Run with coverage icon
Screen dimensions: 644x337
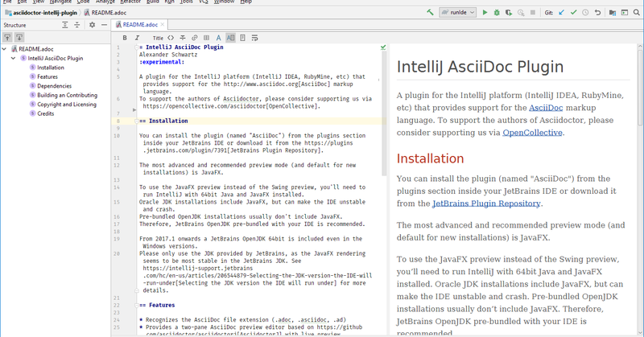509,12
